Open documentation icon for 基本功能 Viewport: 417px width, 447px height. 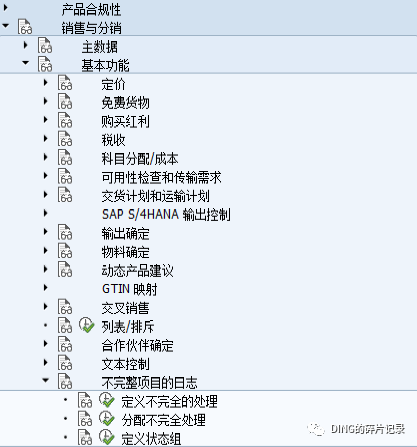point(45,64)
